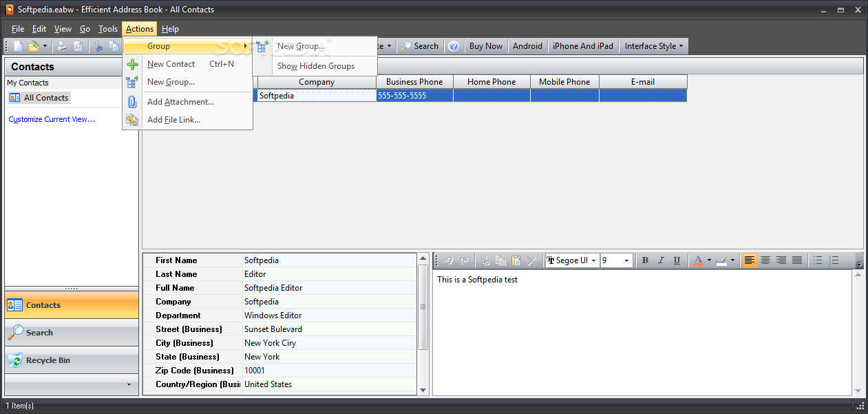The width and height of the screenshot is (868, 414).
Task: Sort by E-mail column header
Action: [643, 82]
